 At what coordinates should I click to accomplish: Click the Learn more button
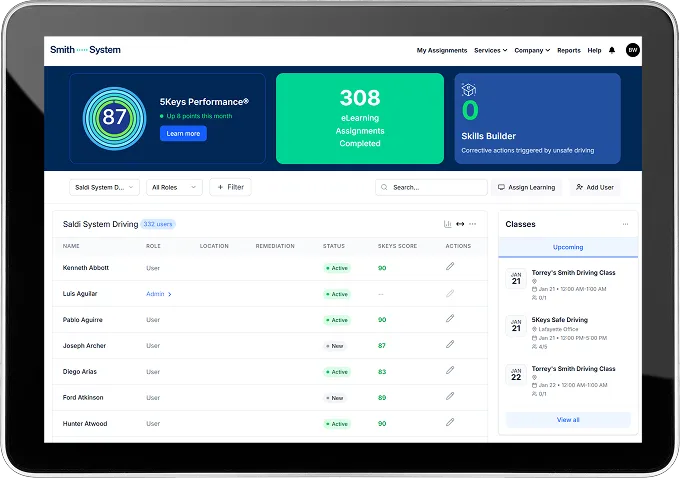[183, 134]
